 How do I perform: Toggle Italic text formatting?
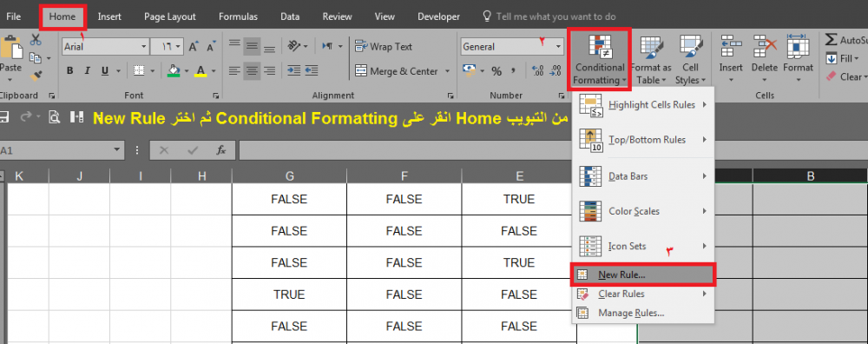[86, 71]
